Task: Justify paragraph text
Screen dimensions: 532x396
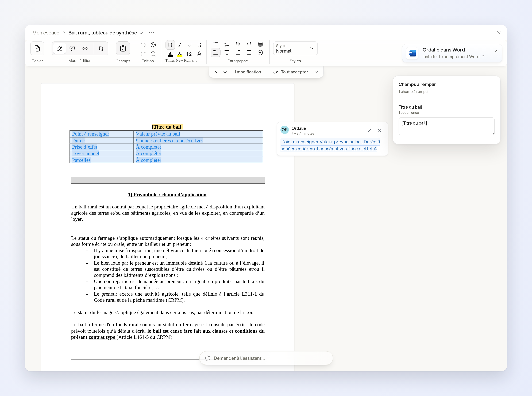Action: (249, 53)
